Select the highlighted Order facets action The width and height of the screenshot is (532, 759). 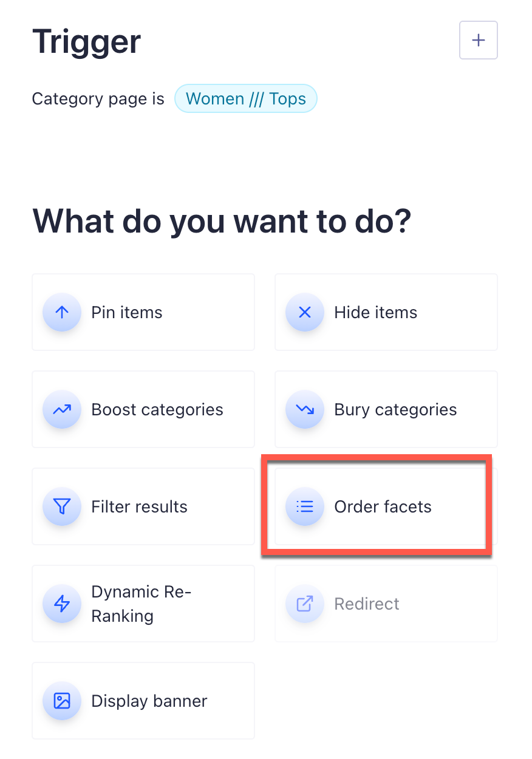coord(386,506)
